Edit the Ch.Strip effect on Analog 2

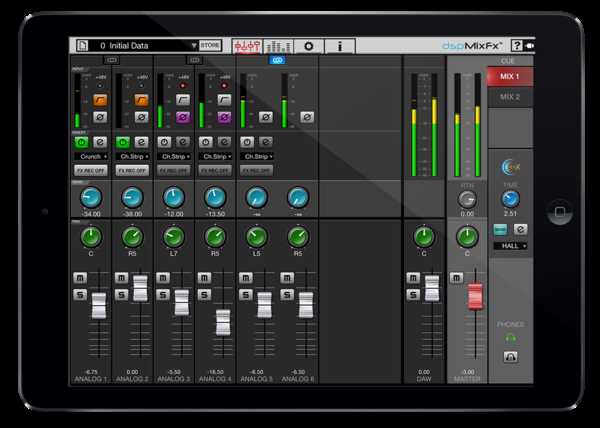pyautogui.click(x=141, y=142)
